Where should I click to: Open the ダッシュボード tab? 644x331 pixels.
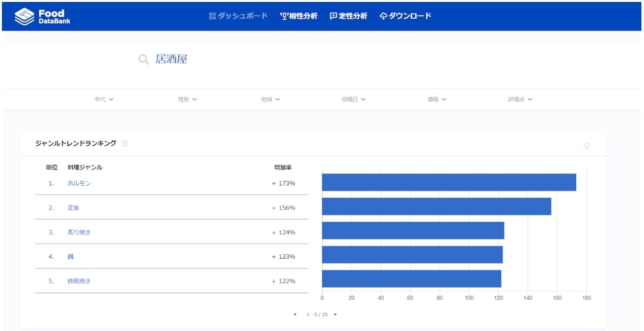[x=238, y=16]
